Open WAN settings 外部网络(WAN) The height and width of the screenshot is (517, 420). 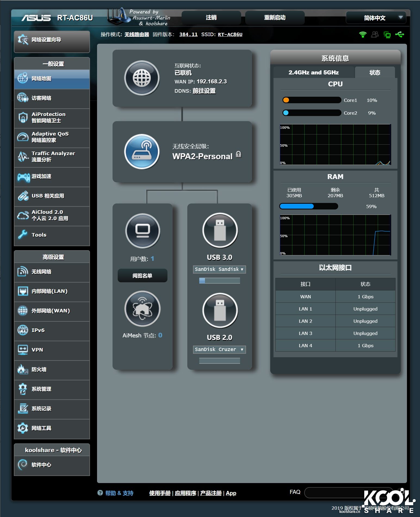[x=52, y=311]
